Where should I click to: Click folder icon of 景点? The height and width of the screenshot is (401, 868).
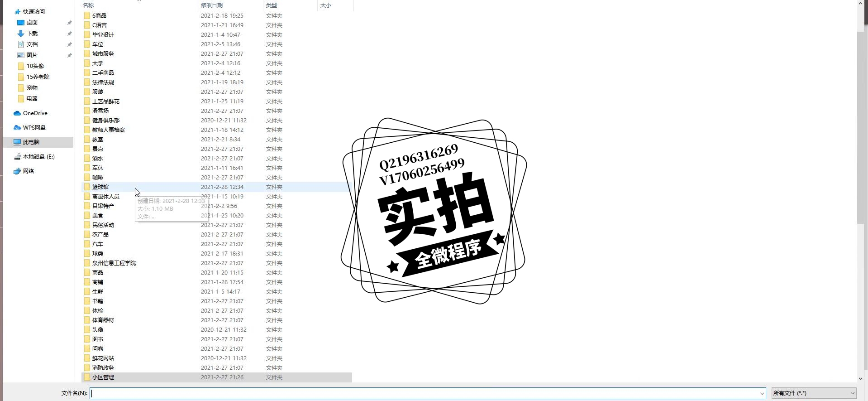(x=87, y=149)
